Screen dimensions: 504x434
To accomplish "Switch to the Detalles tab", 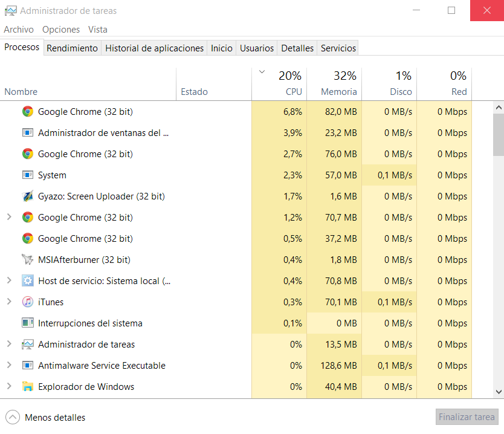I will pyautogui.click(x=297, y=48).
